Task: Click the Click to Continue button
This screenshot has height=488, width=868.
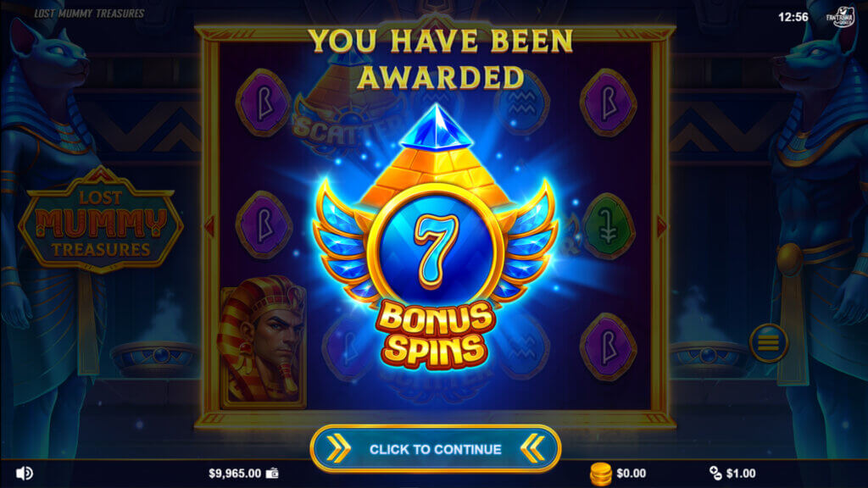Action: [x=436, y=449]
